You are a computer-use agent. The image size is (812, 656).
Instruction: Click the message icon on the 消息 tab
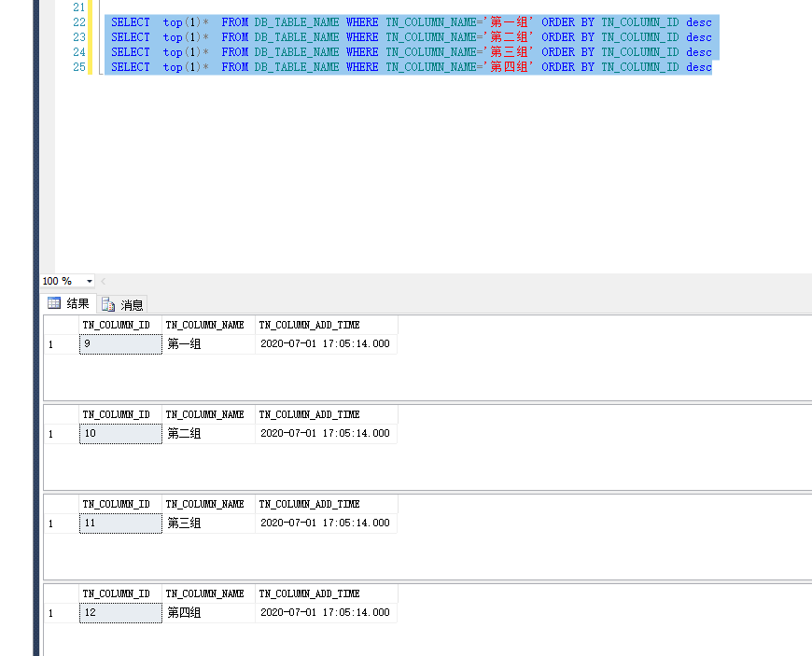105,303
